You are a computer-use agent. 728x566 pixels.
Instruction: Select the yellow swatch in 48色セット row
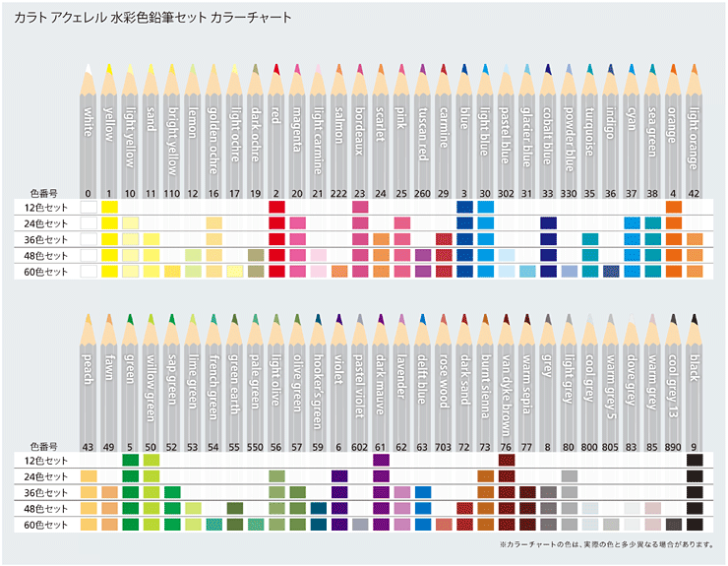coord(109,255)
